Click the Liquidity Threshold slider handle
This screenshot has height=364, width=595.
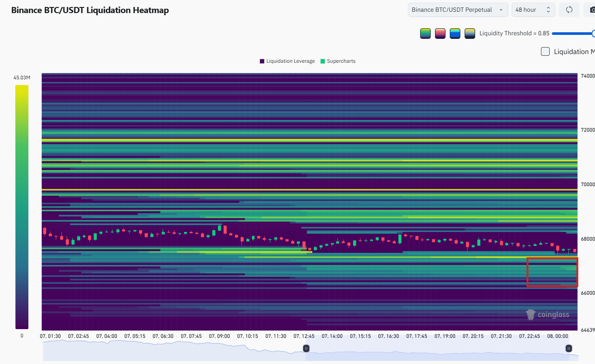(x=593, y=34)
